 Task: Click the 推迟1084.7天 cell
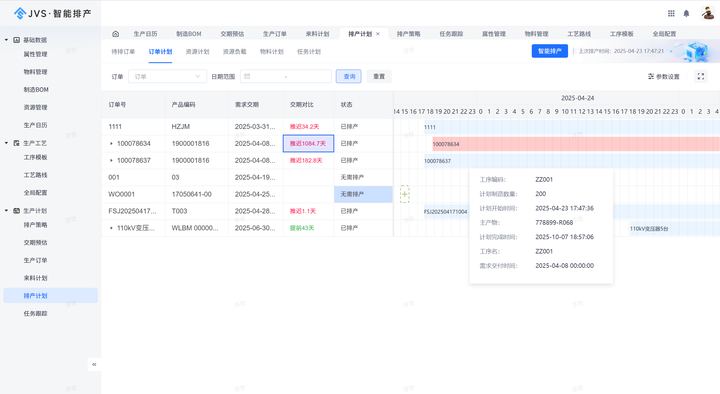308,144
